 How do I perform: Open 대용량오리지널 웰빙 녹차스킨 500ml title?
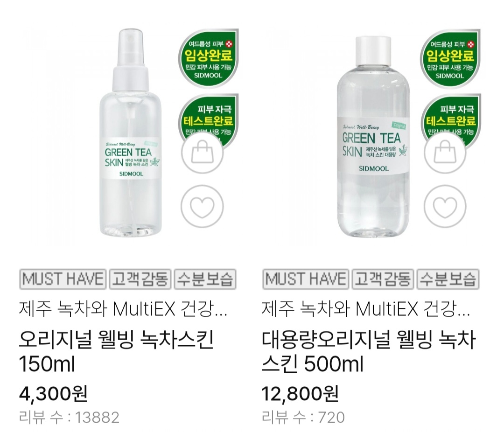coord(369,352)
